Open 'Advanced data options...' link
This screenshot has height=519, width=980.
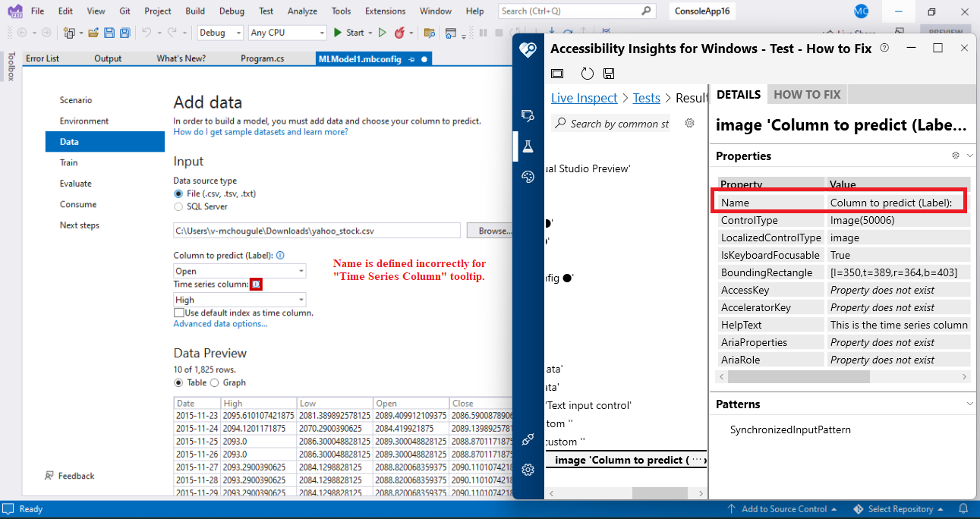220,324
